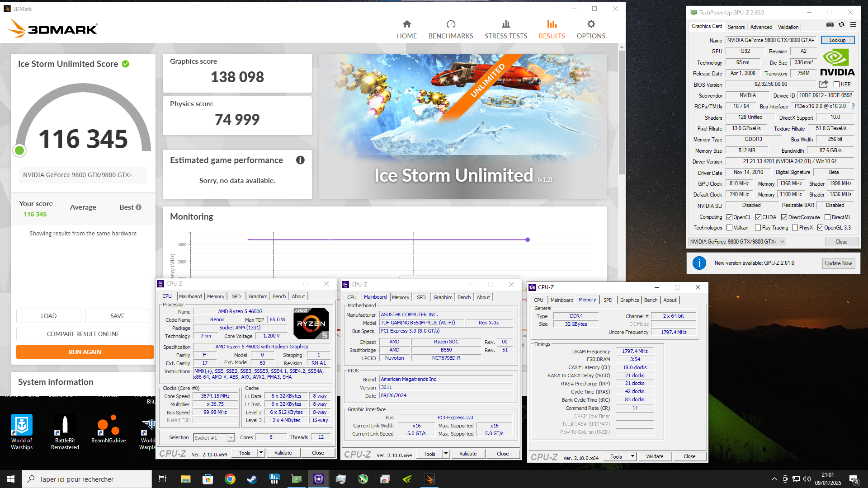Open the Socket #1 selection dropdown in CPU-Z
Screen dimensions: 868x488
pyautogui.click(x=214, y=437)
